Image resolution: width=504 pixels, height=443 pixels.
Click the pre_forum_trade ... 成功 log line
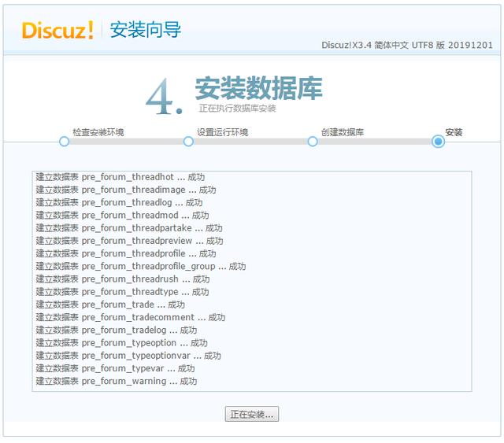point(110,305)
